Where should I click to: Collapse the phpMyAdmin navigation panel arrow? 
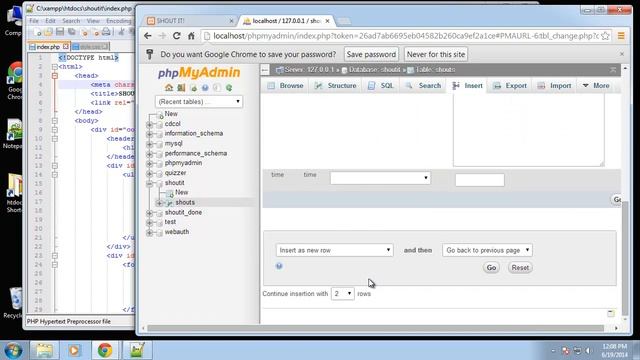tap(265, 70)
